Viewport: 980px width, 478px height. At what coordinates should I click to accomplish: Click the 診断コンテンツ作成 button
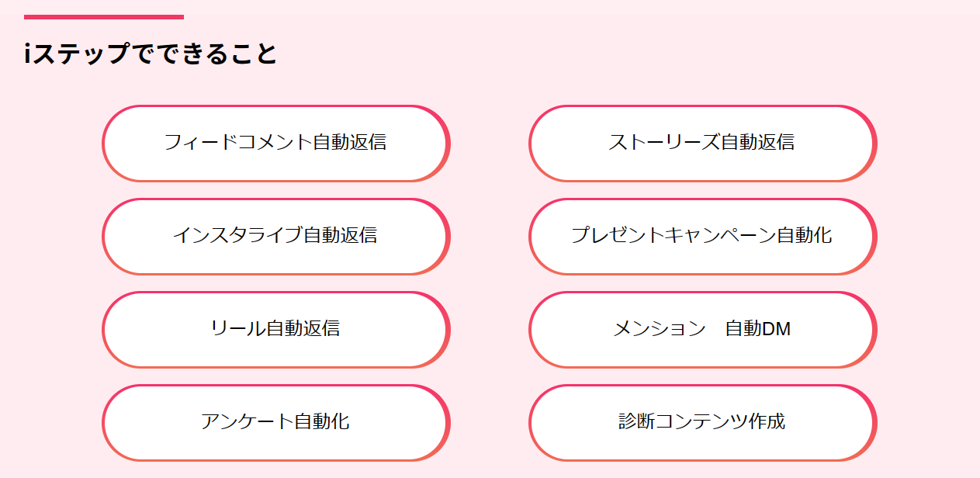tap(702, 422)
